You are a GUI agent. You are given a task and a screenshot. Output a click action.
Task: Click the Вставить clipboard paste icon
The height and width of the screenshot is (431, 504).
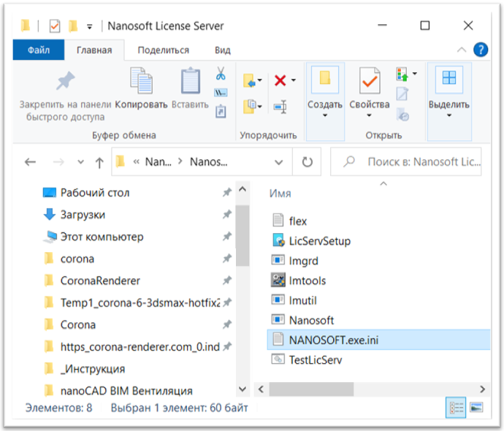coord(191,80)
